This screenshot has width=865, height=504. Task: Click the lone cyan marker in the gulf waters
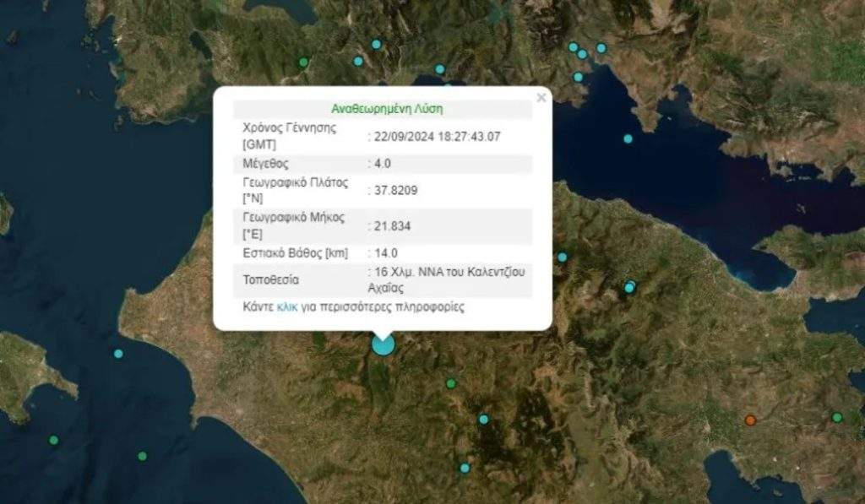click(x=628, y=138)
